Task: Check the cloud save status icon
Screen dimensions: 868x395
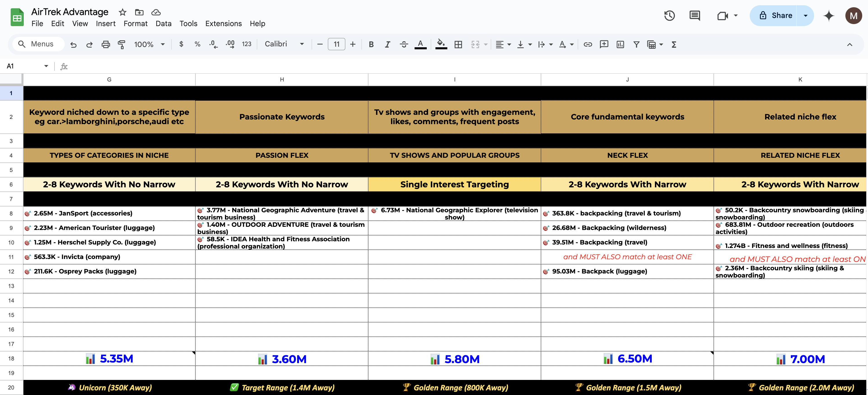Action: tap(156, 12)
